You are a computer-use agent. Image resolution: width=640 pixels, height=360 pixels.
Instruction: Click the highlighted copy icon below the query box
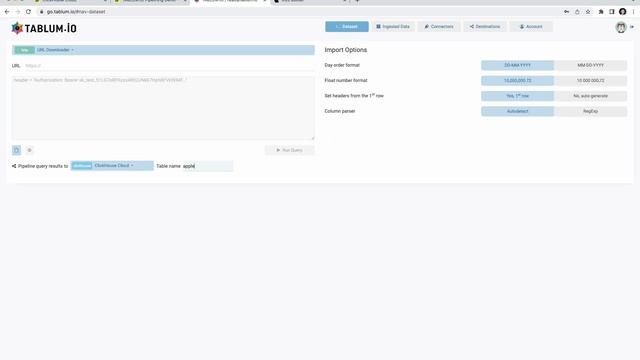(x=16, y=150)
